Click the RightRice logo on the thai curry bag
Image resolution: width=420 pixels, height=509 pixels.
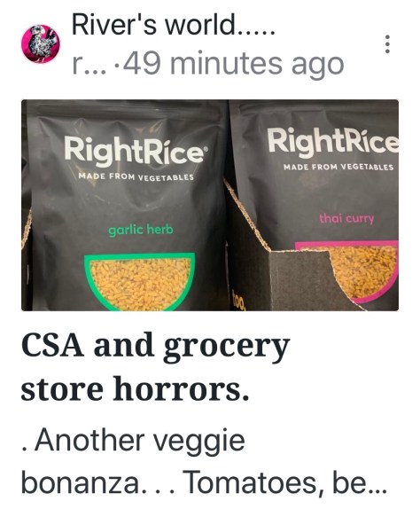pos(333,141)
